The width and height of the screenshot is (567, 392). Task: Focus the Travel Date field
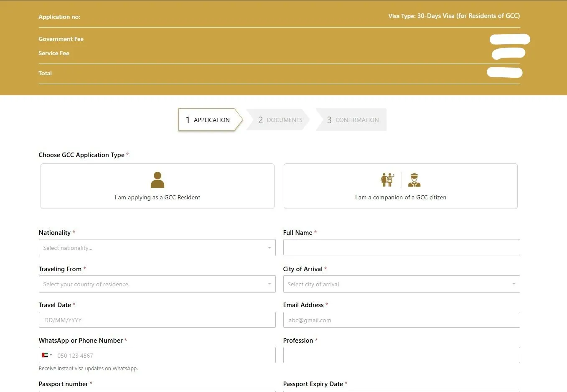pyautogui.click(x=157, y=320)
